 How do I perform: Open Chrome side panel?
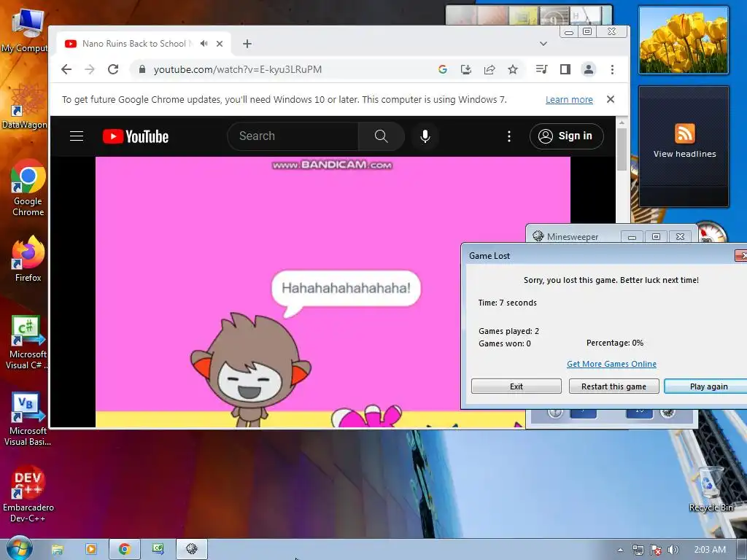tap(565, 69)
